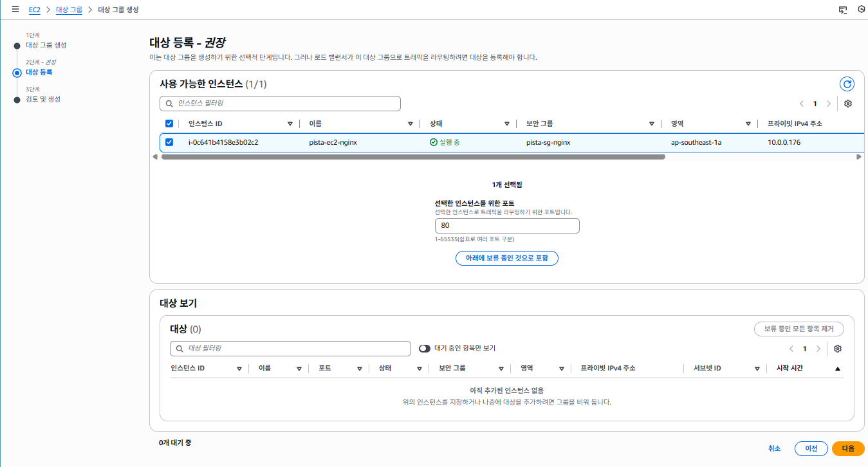Screen dimensions: 868x467
Task: Open CloudShell icon in top bar
Action: coord(843,10)
